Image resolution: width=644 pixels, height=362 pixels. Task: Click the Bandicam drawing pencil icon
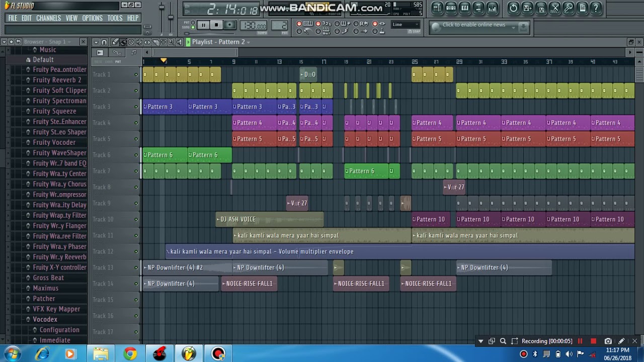tap(621, 341)
